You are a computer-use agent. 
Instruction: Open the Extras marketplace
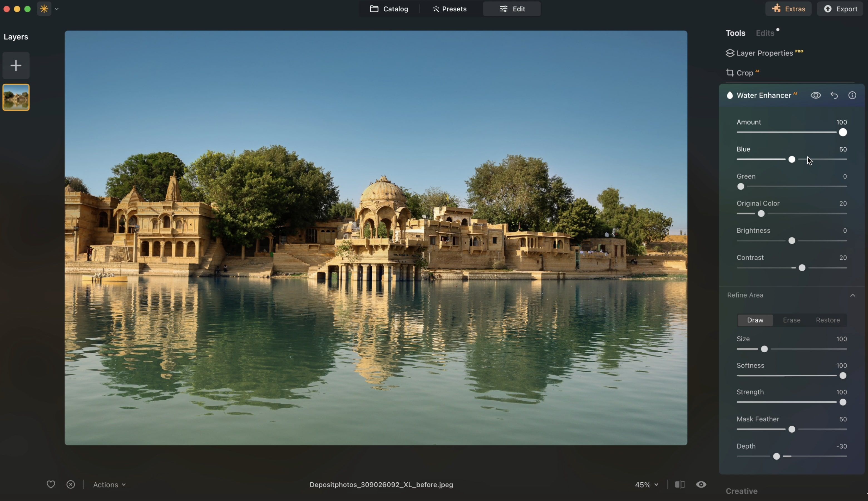[788, 9]
